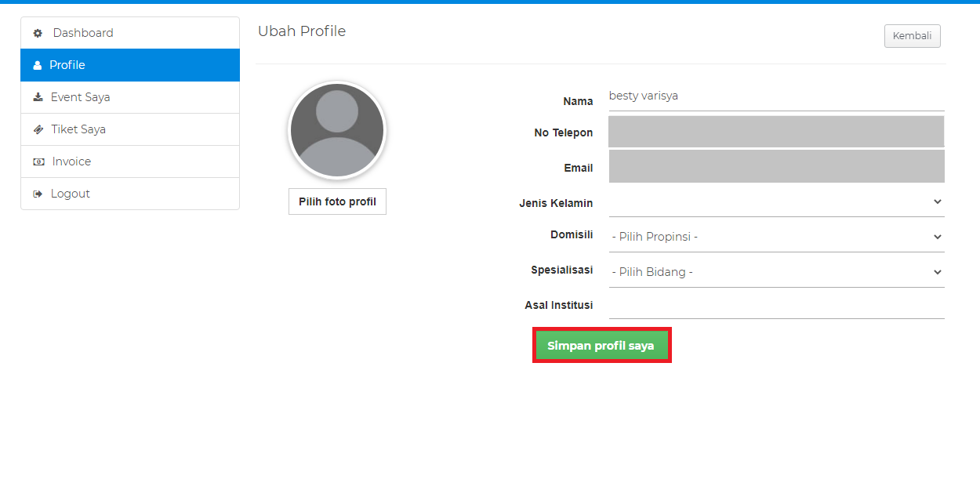Click Simpan profil saya button
Screen dimensions: 980x479
coord(601,346)
